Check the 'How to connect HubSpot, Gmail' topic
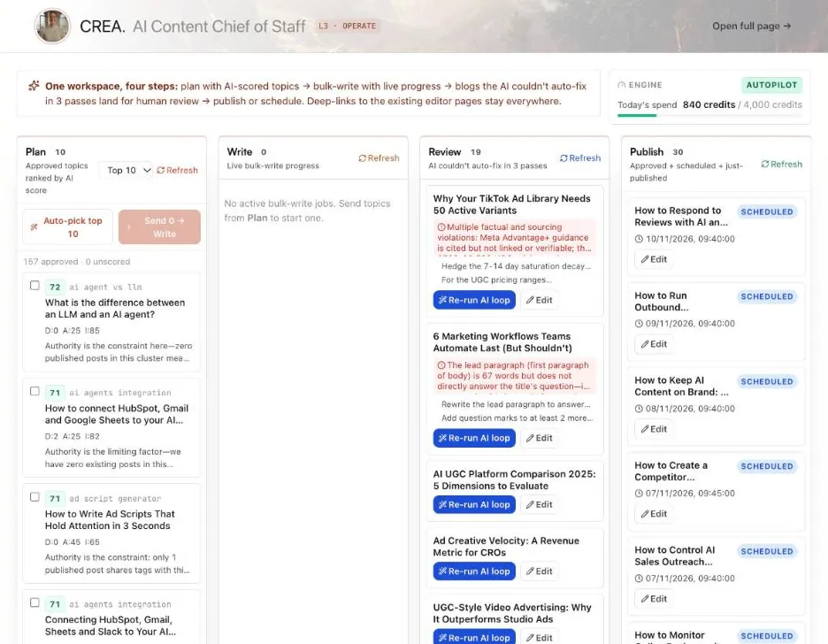Viewport: 828px width, 644px height. click(34, 391)
